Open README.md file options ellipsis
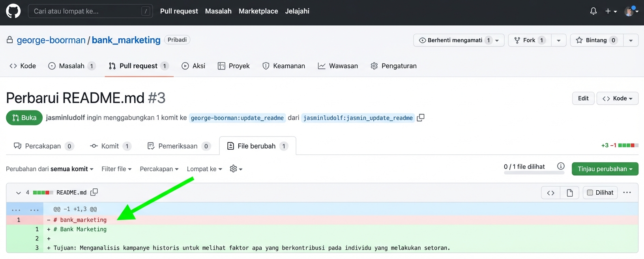Viewport: 644px width, 259px height. tap(627, 193)
